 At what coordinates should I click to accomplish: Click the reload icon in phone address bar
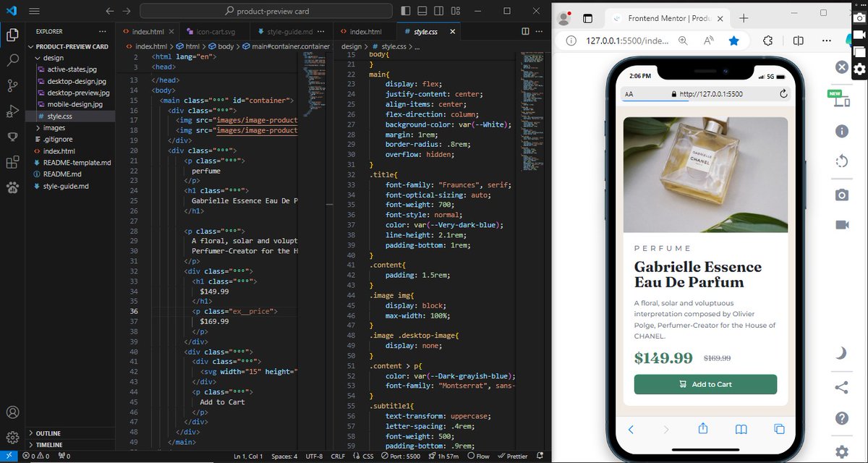tap(783, 94)
